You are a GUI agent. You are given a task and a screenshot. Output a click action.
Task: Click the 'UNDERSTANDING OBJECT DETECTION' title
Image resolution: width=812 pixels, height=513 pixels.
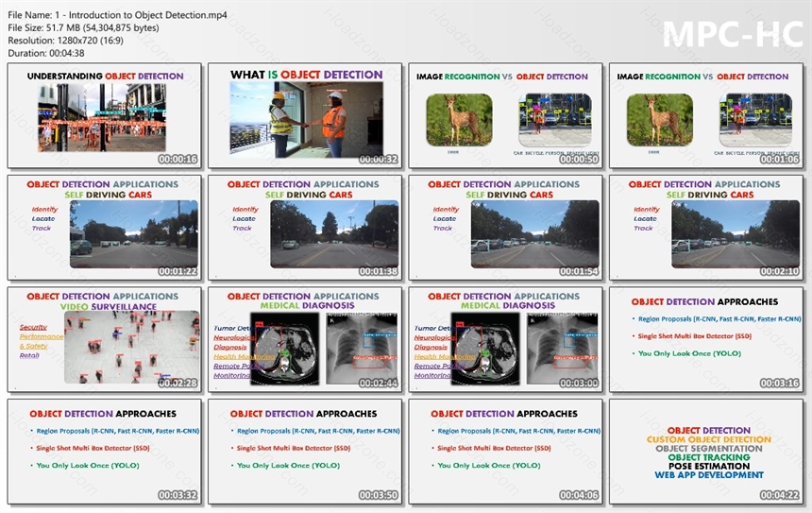105,77
